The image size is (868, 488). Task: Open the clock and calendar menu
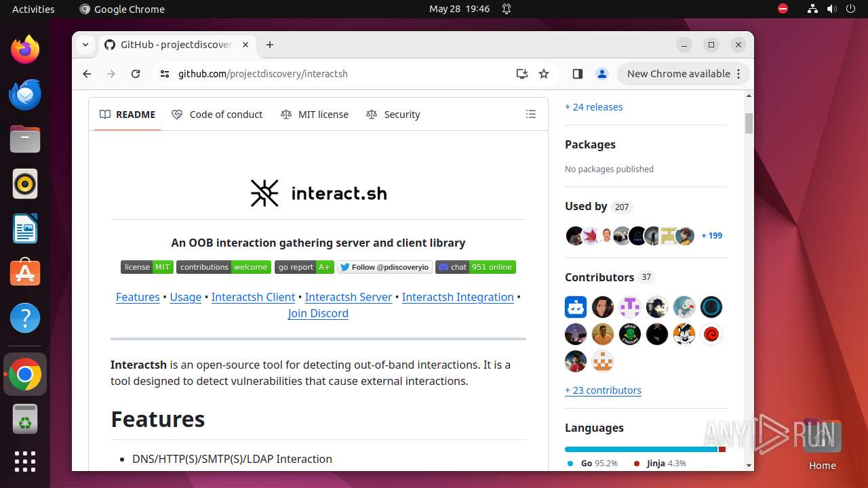(459, 9)
